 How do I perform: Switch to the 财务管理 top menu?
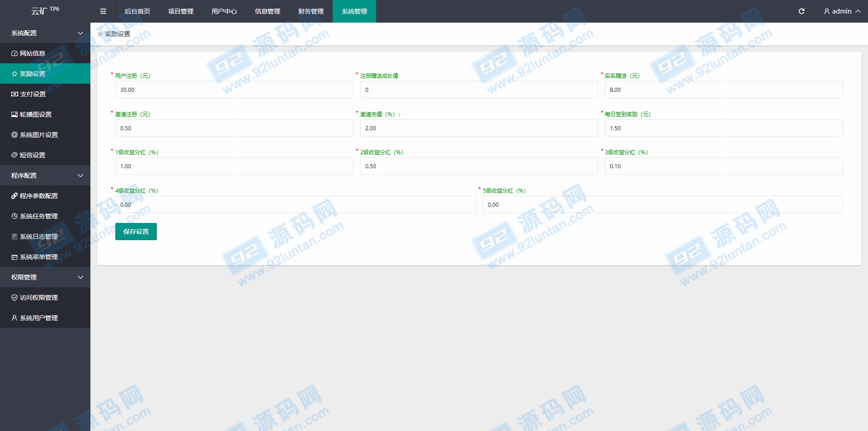pyautogui.click(x=311, y=11)
